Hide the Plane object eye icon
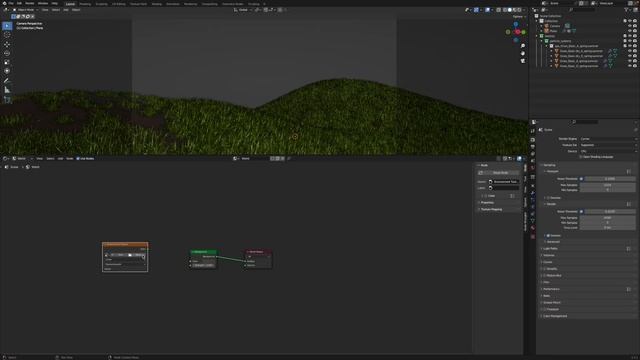640x360 pixels. [x=630, y=31]
